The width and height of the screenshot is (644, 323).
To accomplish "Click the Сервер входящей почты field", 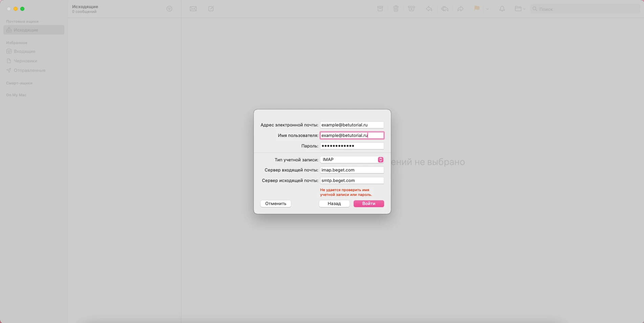I will (x=352, y=170).
